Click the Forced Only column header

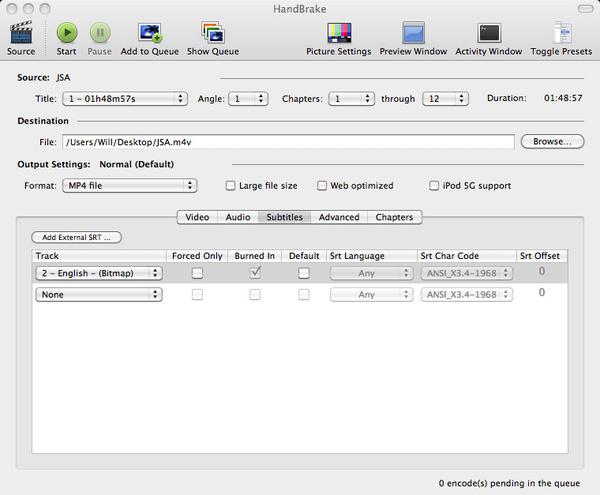click(x=197, y=256)
